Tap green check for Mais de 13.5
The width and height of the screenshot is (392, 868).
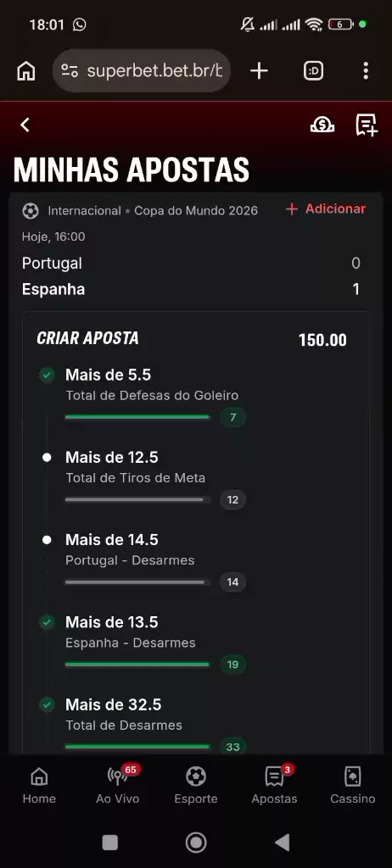[48, 622]
